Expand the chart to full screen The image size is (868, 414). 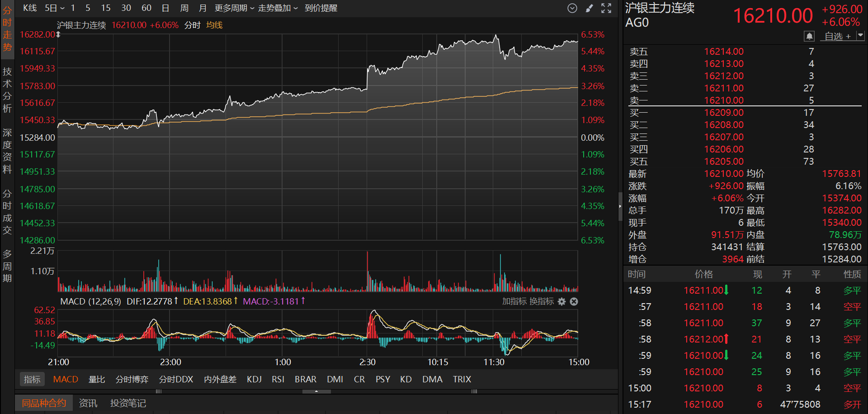[x=606, y=8]
